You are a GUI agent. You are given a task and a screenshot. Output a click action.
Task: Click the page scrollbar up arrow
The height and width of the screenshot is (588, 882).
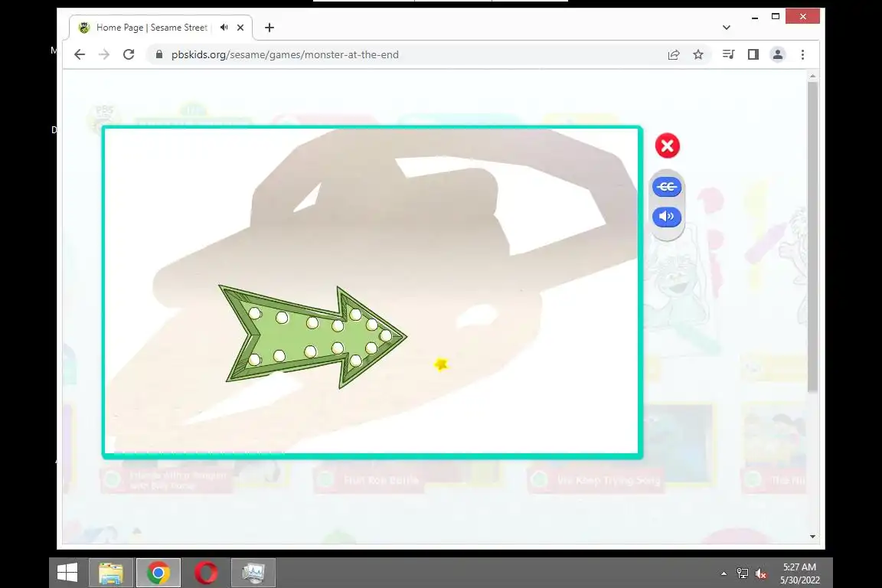pyautogui.click(x=812, y=75)
